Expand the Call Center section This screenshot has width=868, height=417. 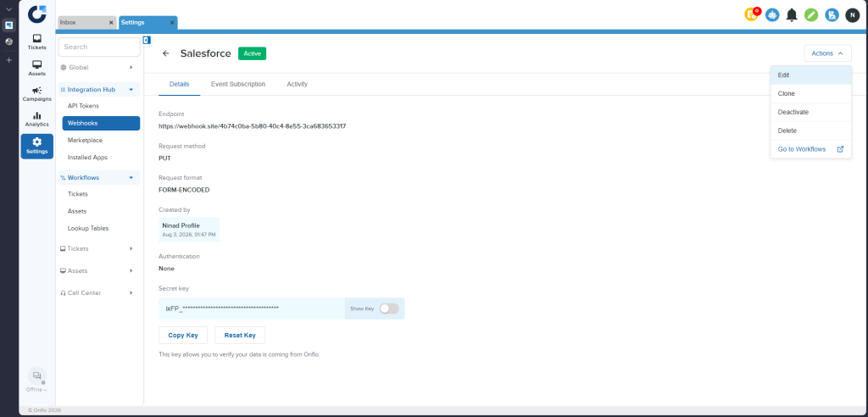click(99, 293)
